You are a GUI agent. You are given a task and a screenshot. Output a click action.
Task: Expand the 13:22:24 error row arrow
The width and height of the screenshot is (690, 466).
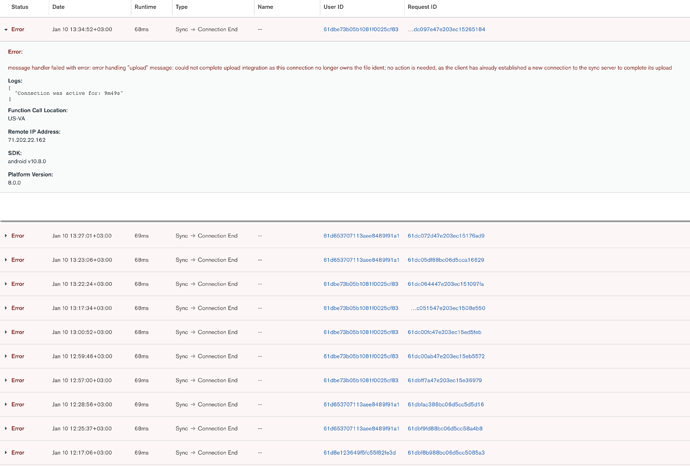[x=6, y=284]
